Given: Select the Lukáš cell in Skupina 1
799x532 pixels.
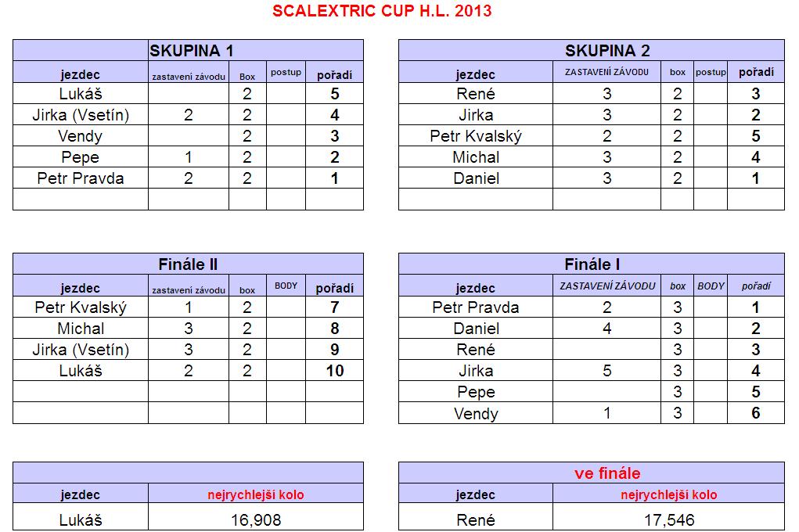Looking at the screenshot, I should pos(81,93).
